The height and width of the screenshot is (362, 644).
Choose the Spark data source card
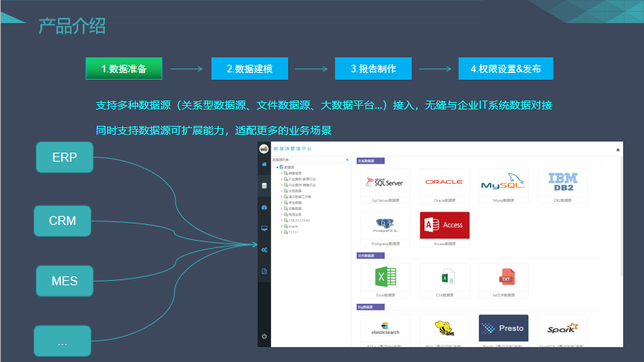pyautogui.click(x=563, y=331)
